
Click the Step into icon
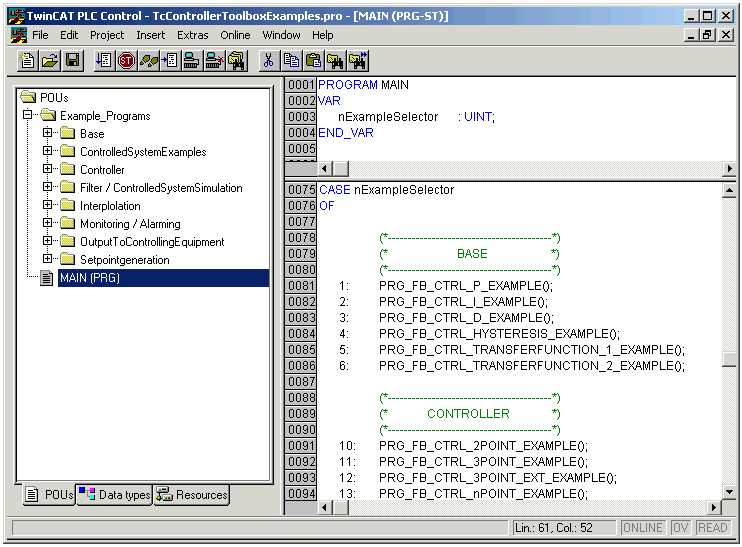coord(170,61)
